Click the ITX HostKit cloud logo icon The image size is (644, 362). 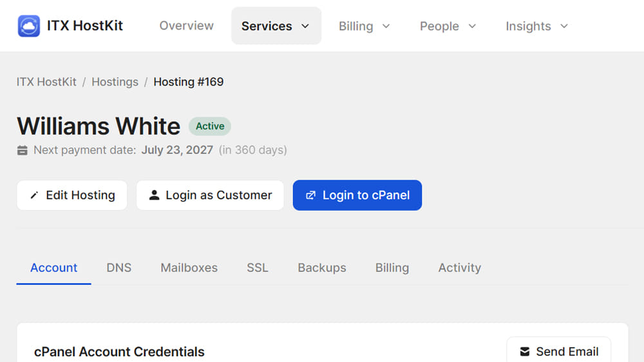coord(29,26)
